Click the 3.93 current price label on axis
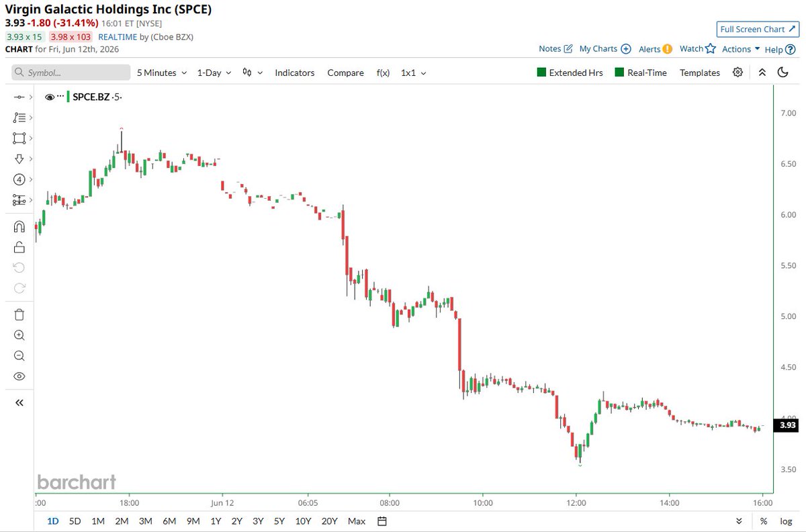This screenshot has width=806, height=532. pos(786,425)
